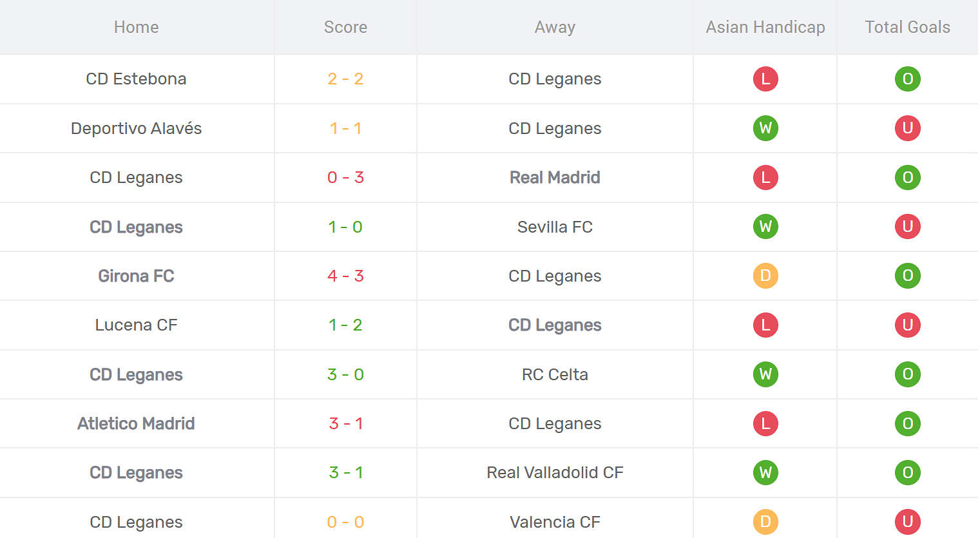Open the Sevilla FC team link
The width and height of the screenshot is (980, 538).
(555, 227)
